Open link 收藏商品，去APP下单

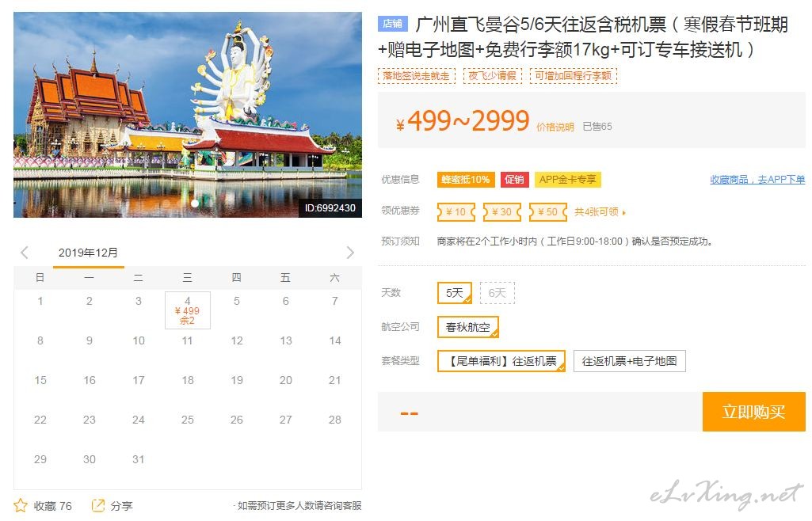(757, 180)
